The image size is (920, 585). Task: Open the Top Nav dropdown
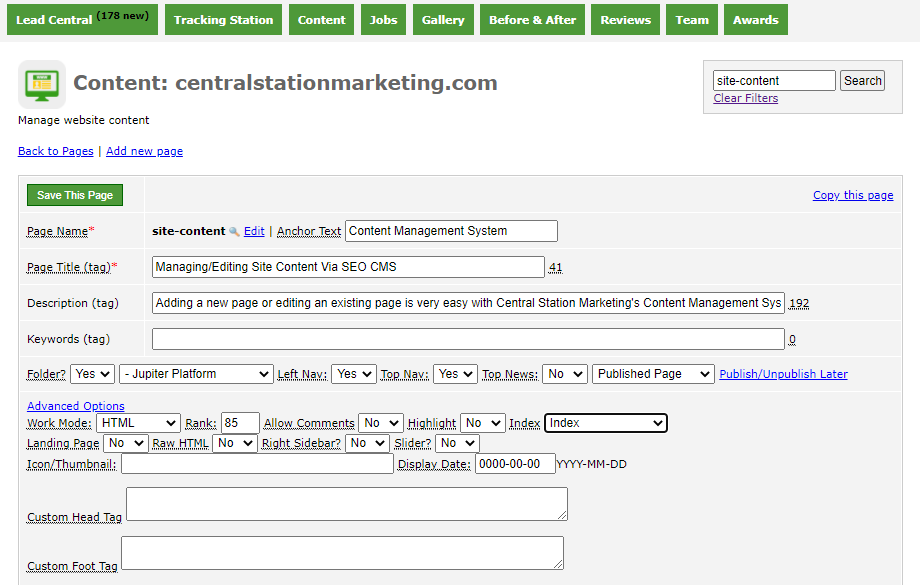[x=455, y=374]
